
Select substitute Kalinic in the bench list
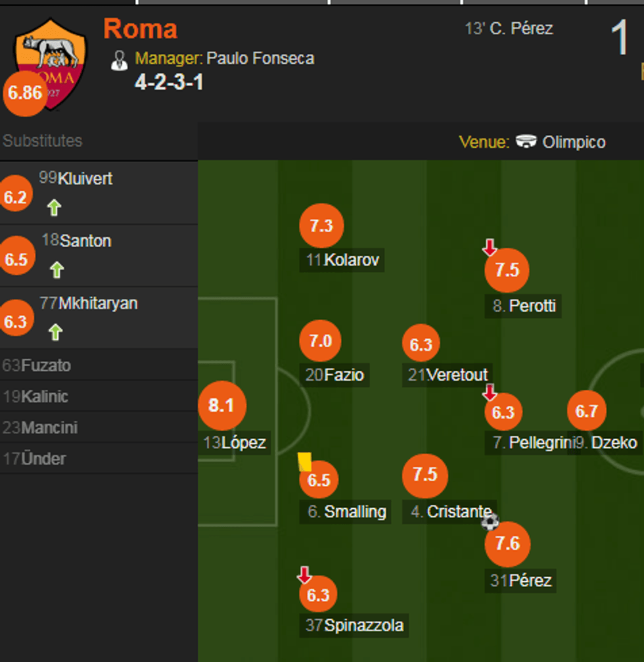tap(44, 396)
